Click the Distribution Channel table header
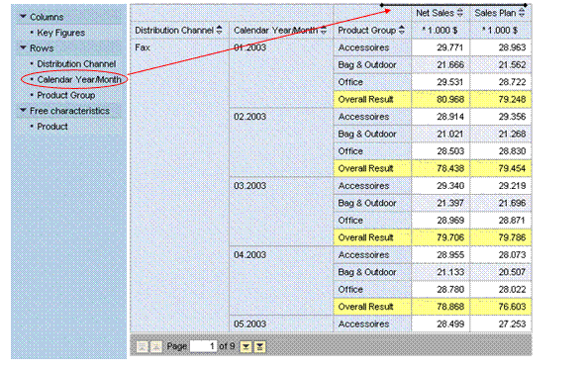Viewport: 588px width, 371px height. pos(174,30)
